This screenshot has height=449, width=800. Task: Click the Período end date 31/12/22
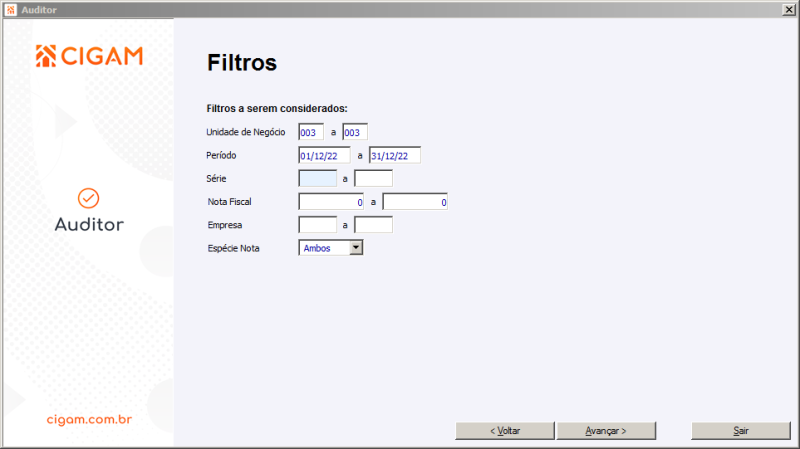coord(395,156)
